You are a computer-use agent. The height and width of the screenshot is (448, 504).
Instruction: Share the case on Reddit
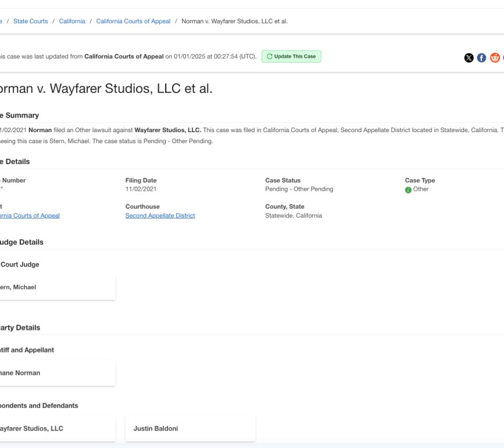[x=495, y=57]
